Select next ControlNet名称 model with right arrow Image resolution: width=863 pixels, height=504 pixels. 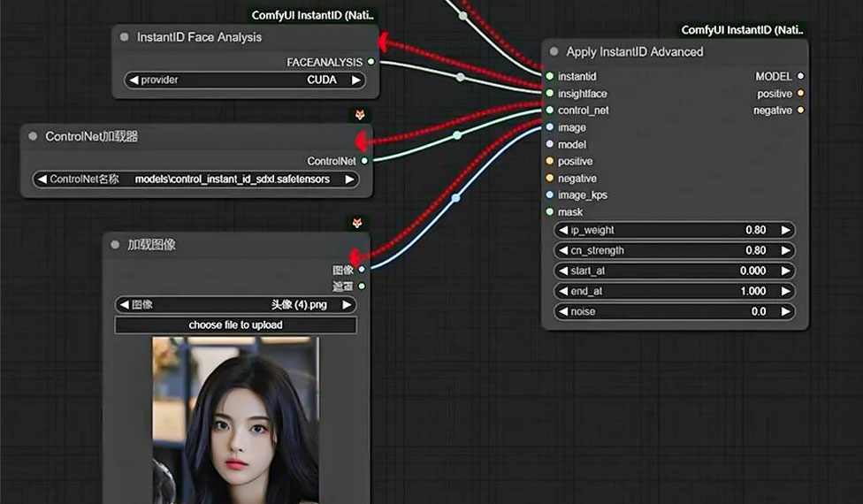click(x=349, y=179)
